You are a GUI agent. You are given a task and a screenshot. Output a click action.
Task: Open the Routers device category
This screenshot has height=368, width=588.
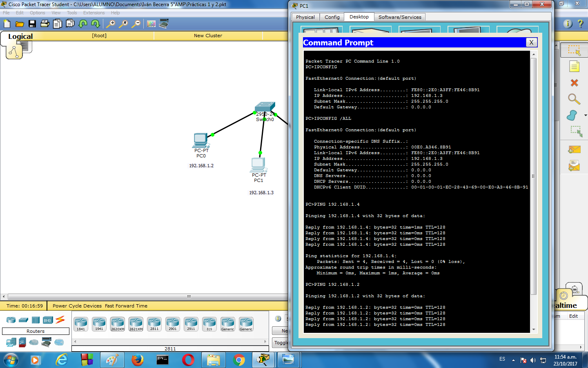coord(11,320)
